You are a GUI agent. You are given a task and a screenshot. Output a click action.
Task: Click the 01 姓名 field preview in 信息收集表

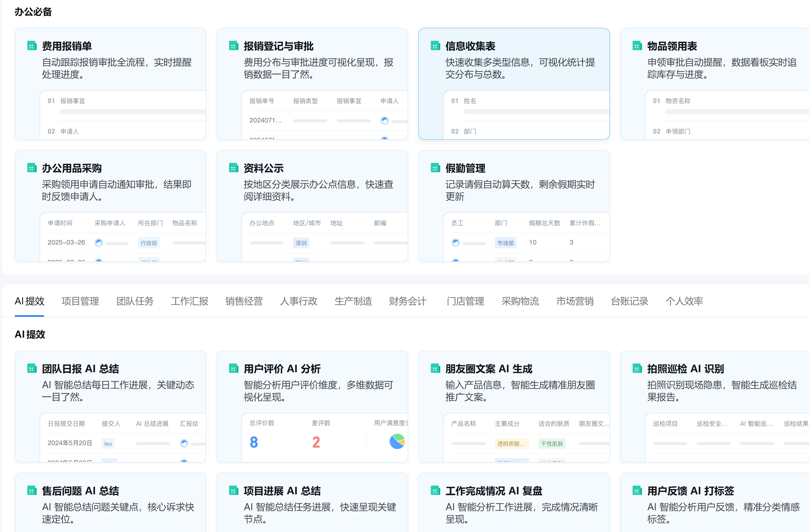coord(530,106)
